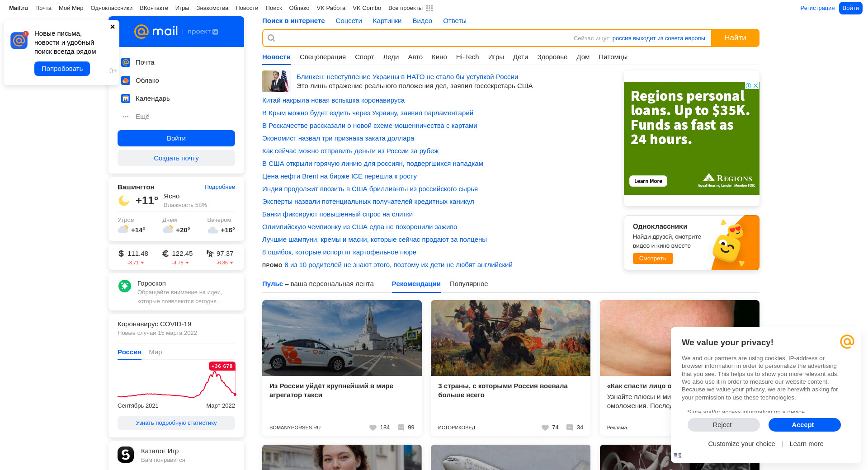868x470 pixels.
Task: Switch search to Картинки
Action: coord(387,21)
